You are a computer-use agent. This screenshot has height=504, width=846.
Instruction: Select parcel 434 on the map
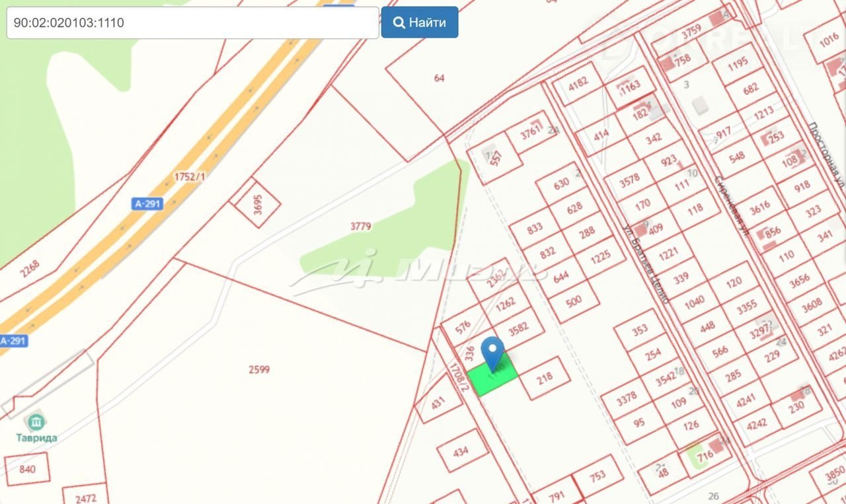point(461,451)
